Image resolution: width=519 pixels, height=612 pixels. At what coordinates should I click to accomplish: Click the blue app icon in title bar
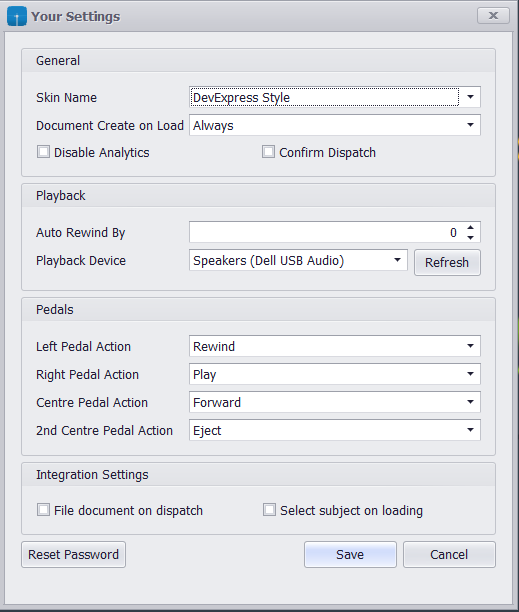17,16
